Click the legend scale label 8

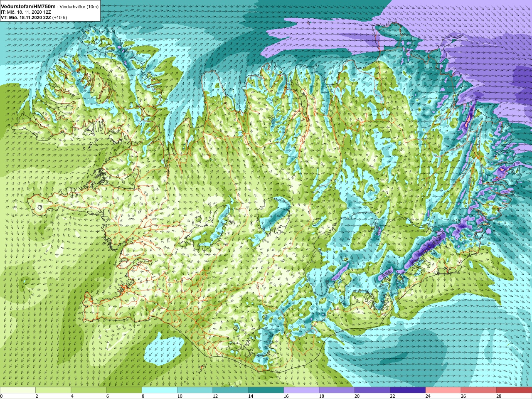(x=143, y=396)
